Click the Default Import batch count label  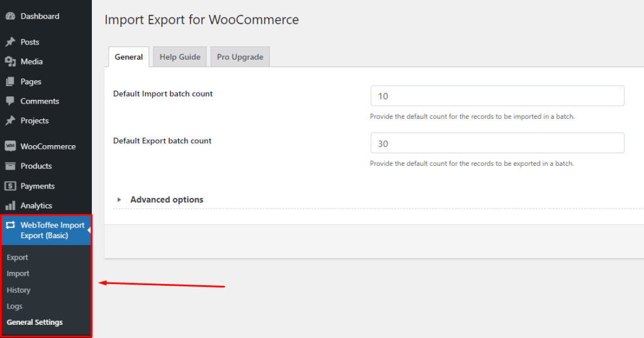click(163, 94)
